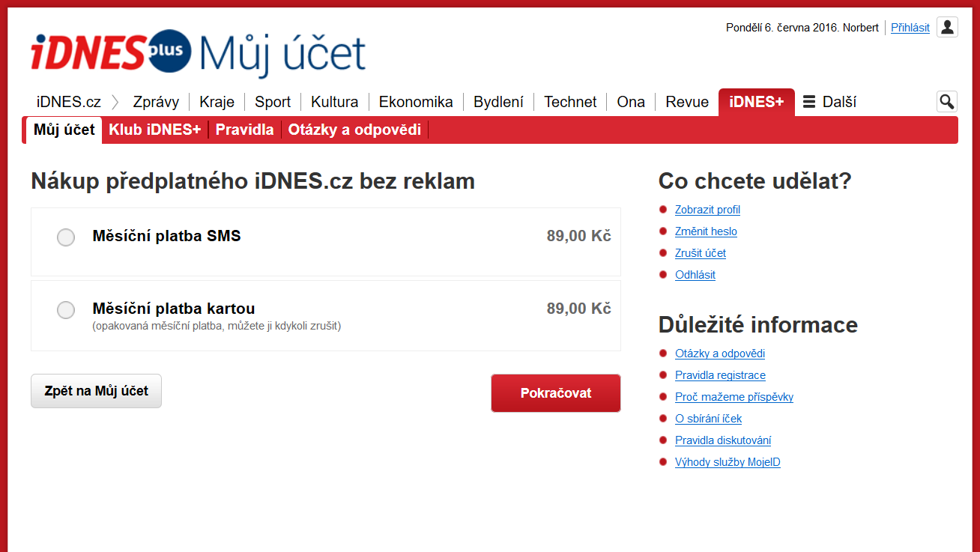Screen dimensions: 980x552
Task: Click the Přihlásit link
Action: [910, 28]
